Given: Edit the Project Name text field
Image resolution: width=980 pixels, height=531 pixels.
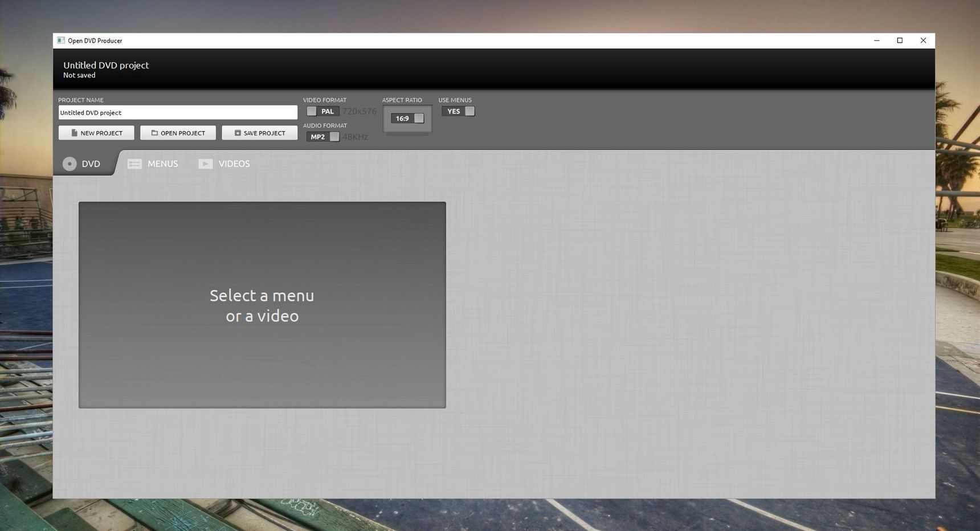Looking at the screenshot, I should point(178,112).
